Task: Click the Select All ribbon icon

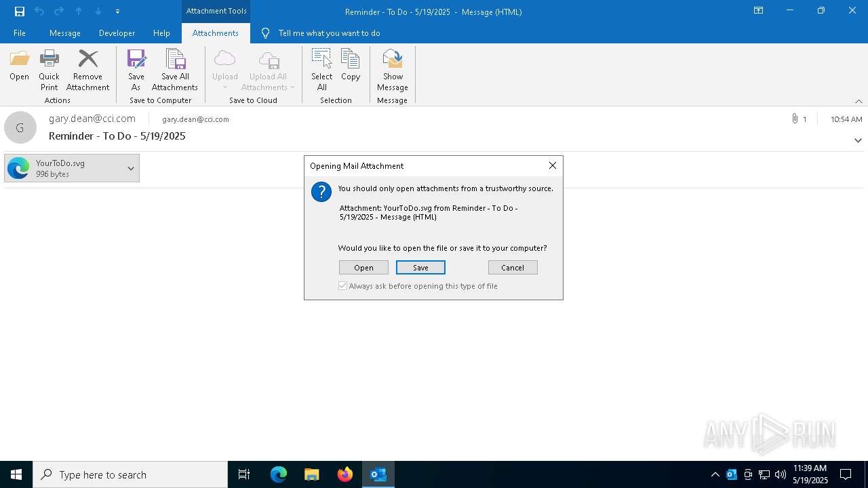Action: pos(322,70)
